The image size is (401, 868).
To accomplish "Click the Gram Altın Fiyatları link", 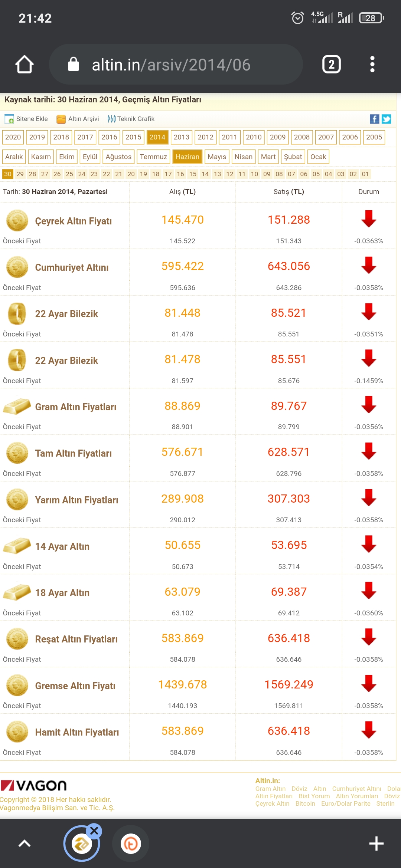I will coord(76,407).
